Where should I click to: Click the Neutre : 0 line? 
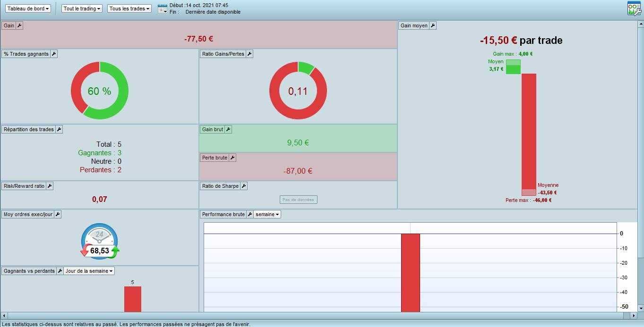tap(106, 161)
